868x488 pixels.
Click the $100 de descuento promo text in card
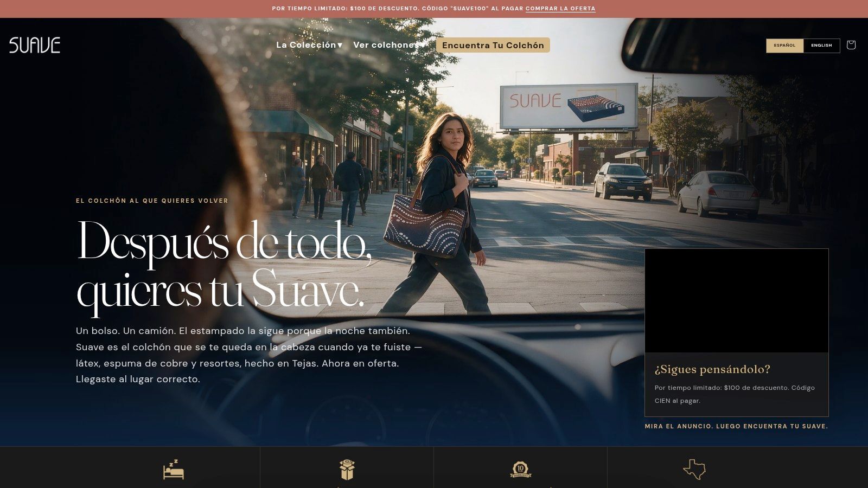[x=735, y=394]
